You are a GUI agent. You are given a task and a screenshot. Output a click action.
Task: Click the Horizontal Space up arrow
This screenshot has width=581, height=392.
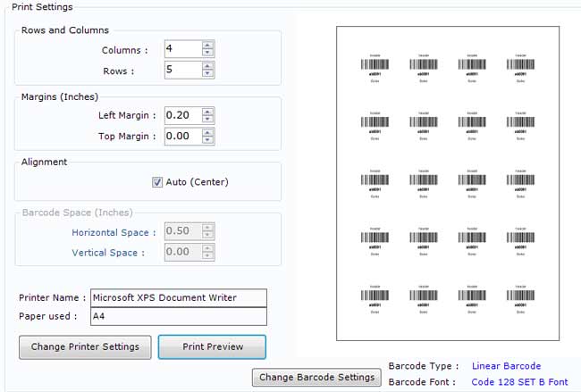click(x=207, y=228)
